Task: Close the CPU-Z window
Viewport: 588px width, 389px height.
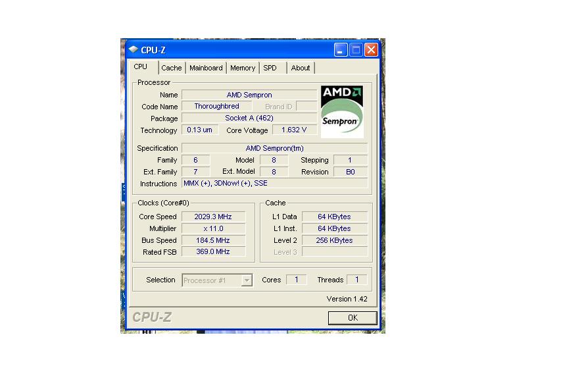Action: (371, 49)
